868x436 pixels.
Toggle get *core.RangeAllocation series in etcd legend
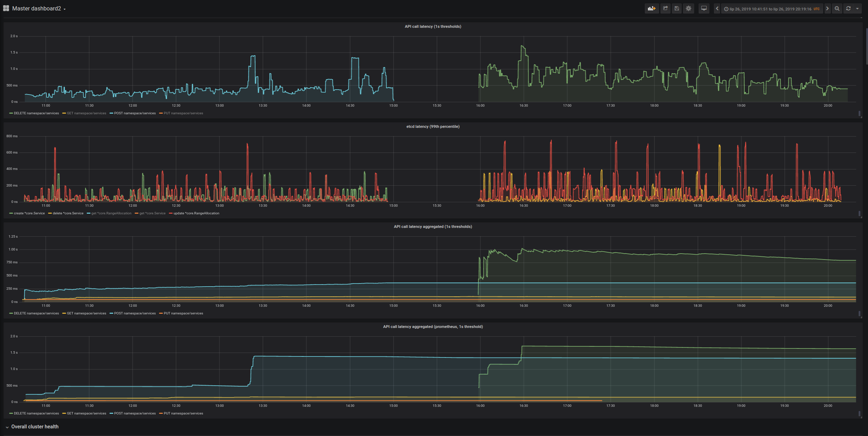click(x=111, y=213)
